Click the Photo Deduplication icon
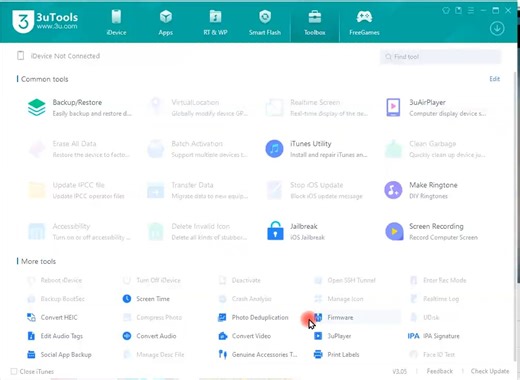Screen dimensions: 520x380 point(222,317)
